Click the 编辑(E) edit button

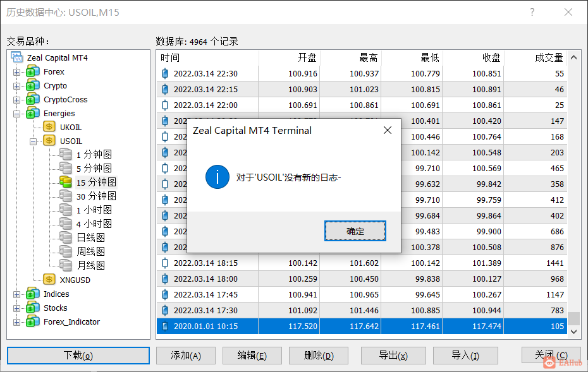click(252, 355)
